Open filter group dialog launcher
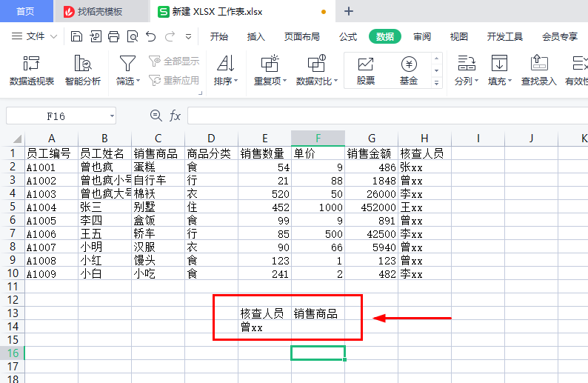Image resolution: width=588 pixels, height=383 pixels. tap(200, 93)
